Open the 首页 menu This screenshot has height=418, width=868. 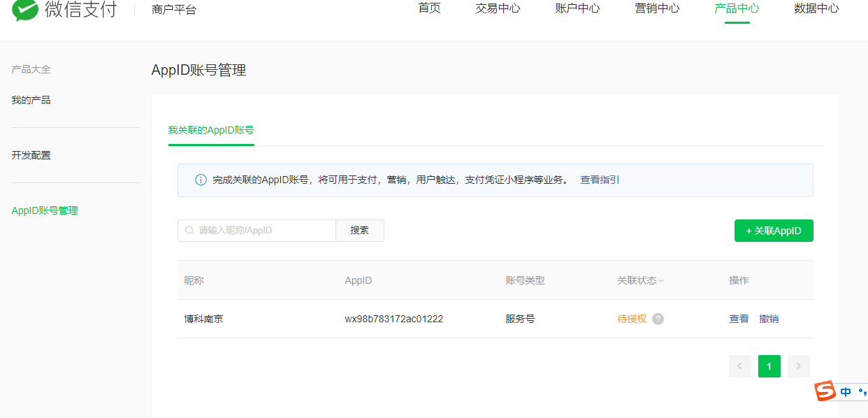[430, 8]
